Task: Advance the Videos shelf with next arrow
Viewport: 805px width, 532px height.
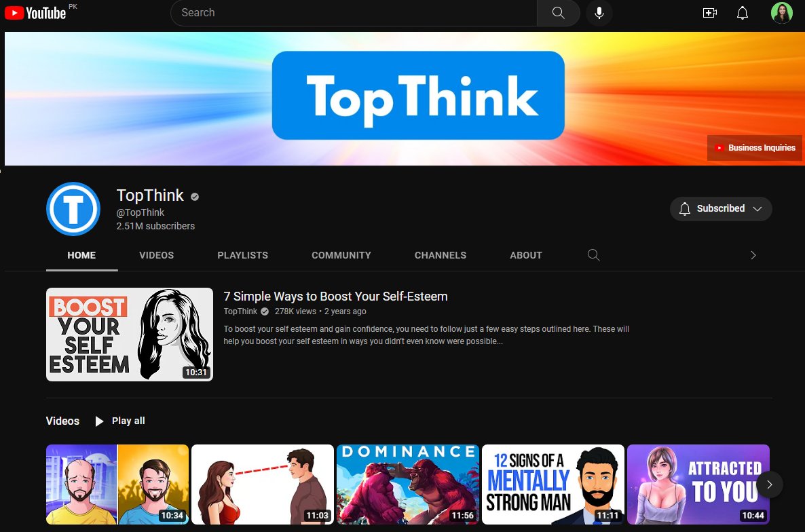Action: pos(769,484)
